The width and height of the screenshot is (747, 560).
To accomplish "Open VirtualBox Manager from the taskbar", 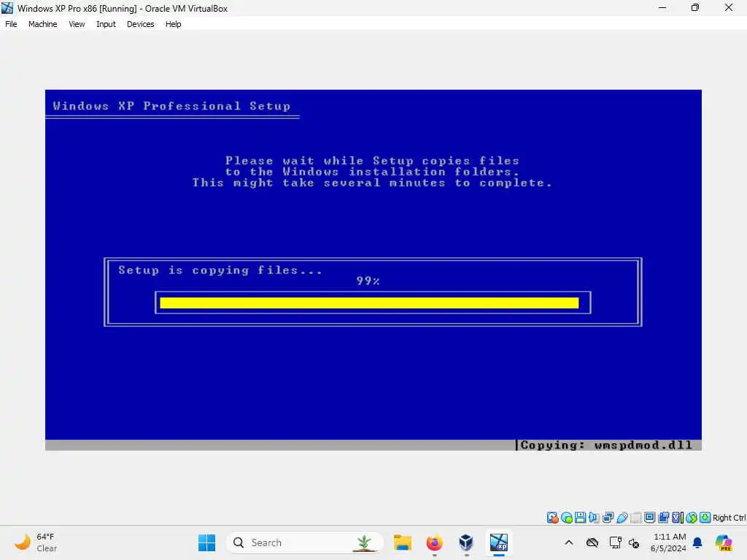I will (x=466, y=542).
